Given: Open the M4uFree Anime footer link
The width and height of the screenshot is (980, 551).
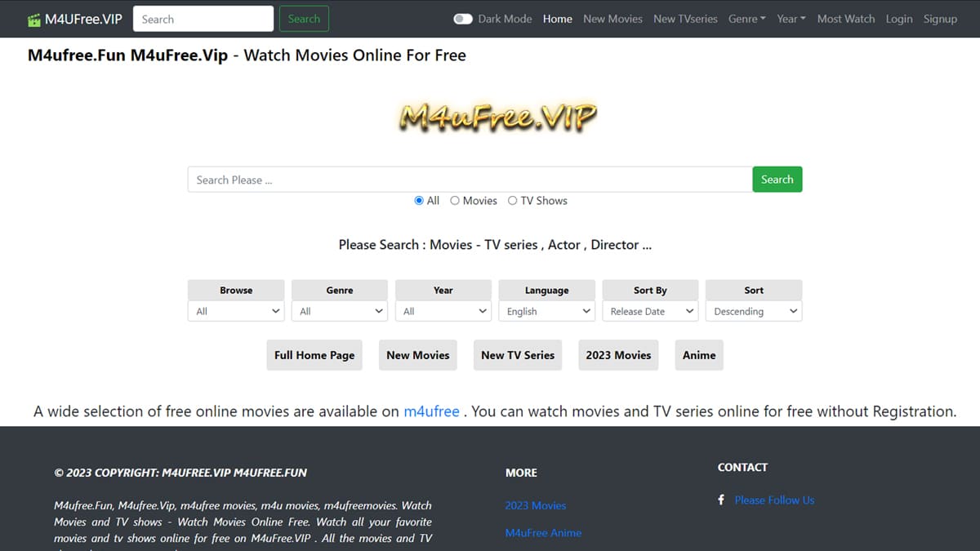Looking at the screenshot, I should tap(543, 533).
